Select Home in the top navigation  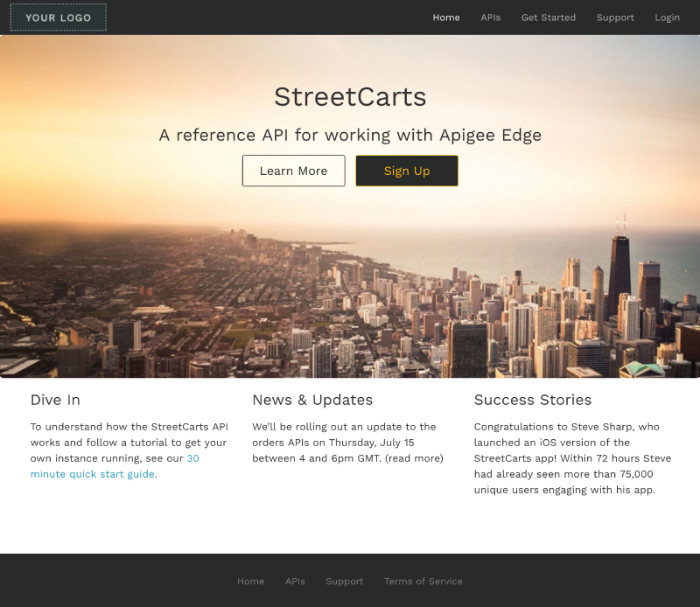[446, 17]
